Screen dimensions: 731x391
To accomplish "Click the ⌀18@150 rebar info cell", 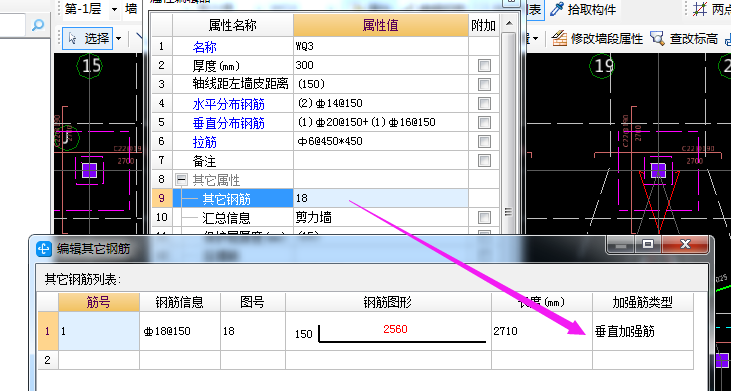I will point(180,331).
